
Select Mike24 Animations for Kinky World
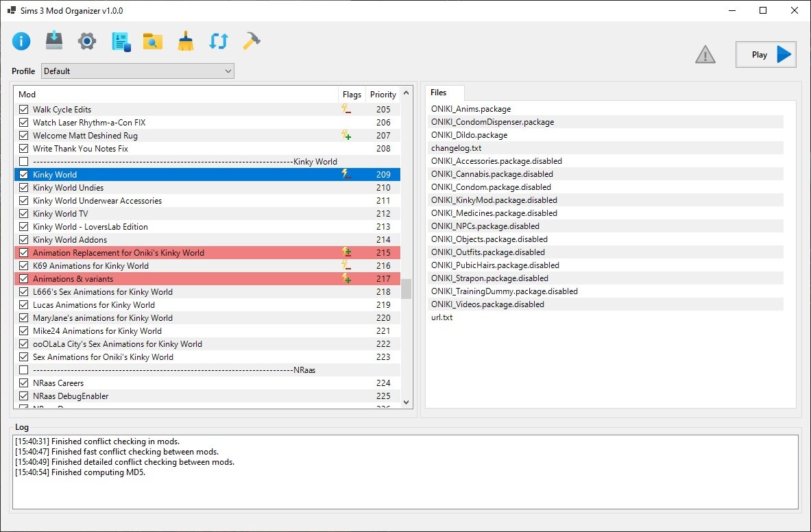(208, 330)
